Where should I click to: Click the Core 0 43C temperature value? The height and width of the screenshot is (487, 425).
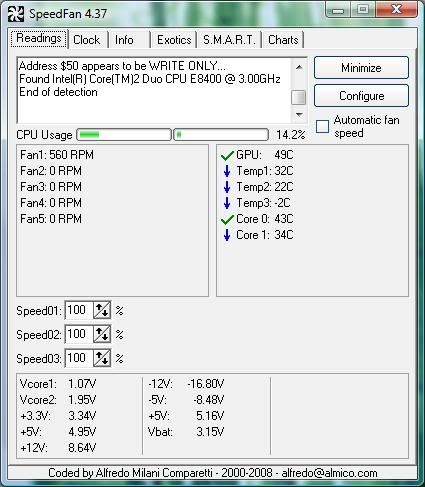284,219
